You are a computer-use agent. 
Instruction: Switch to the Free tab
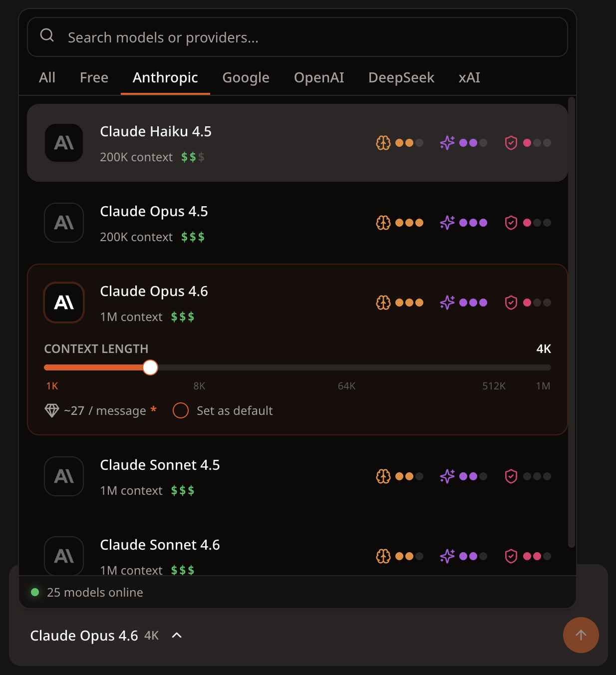click(x=94, y=78)
